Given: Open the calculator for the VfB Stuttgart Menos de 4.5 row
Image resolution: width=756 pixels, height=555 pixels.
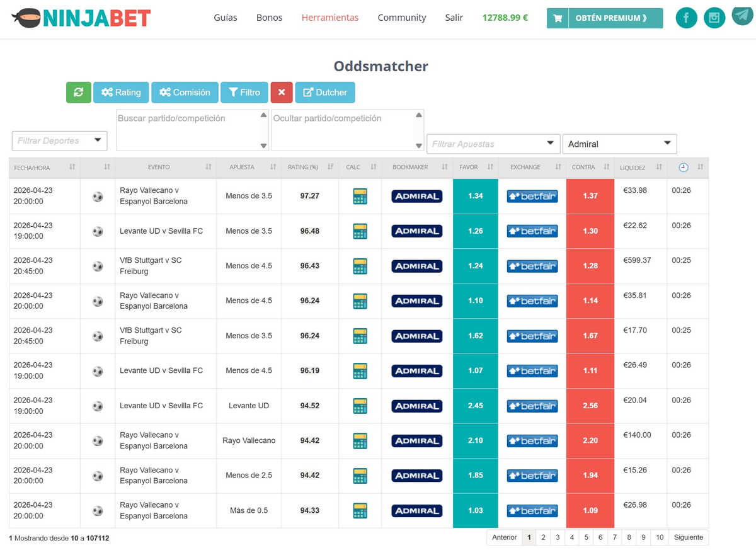Looking at the screenshot, I should click(x=360, y=266).
